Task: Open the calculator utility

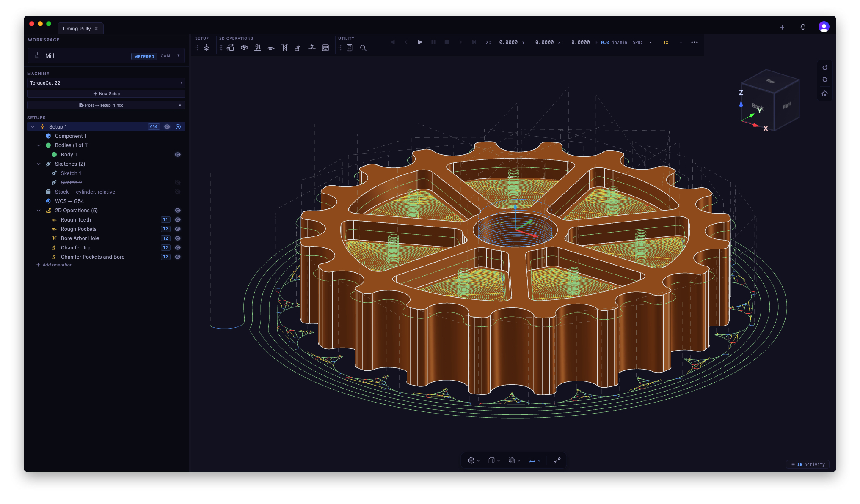Action: coord(350,48)
